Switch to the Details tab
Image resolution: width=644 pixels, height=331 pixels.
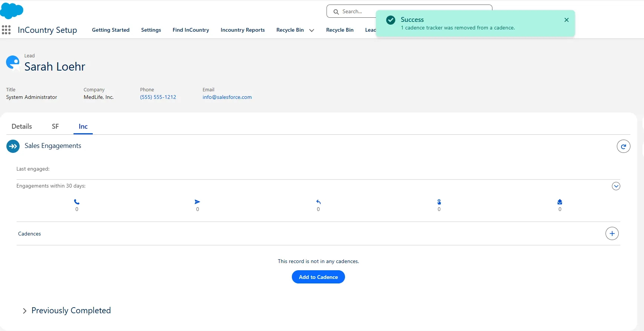[x=22, y=126]
